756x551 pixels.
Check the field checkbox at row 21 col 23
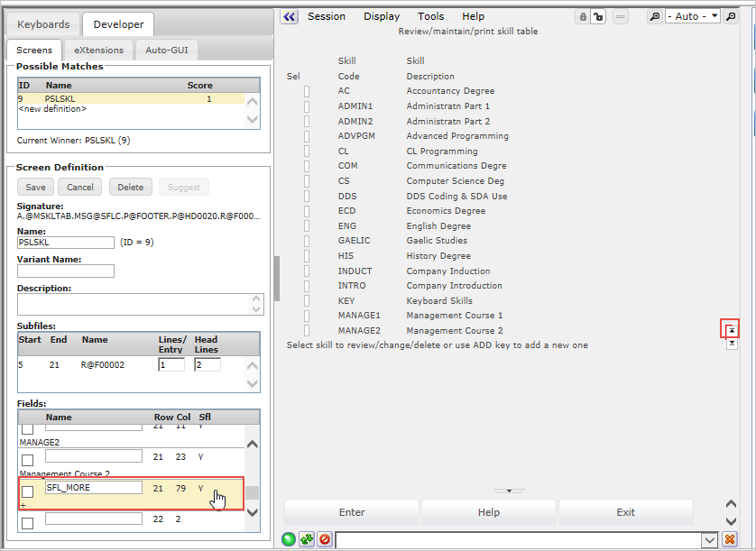(27, 460)
